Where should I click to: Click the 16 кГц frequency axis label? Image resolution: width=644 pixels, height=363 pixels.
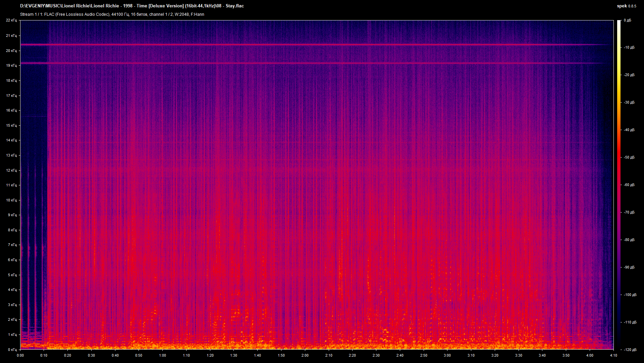tap(11, 110)
